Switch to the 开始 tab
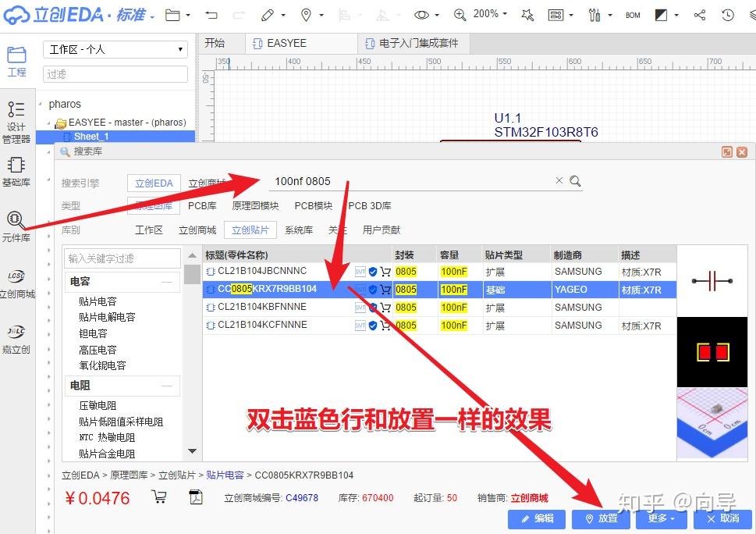Screen dimensions: 756x534 (x=215, y=43)
